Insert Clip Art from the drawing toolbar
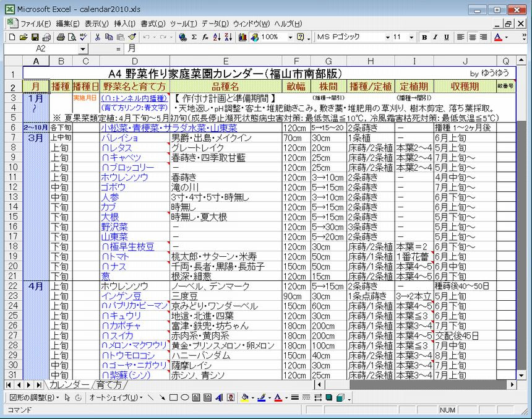The height and width of the screenshot is (419, 532). [x=231, y=397]
